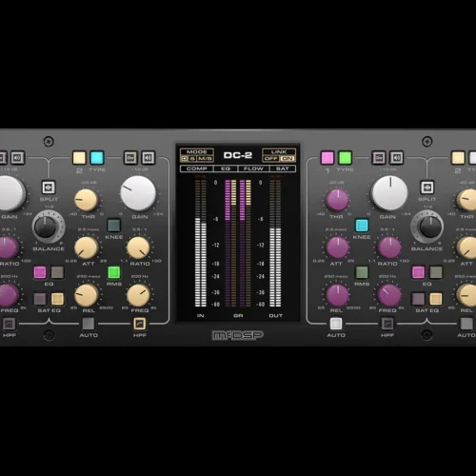Toggle the pink EQ button in the left unit
The image size is (476, 476).
coord(40,272)
